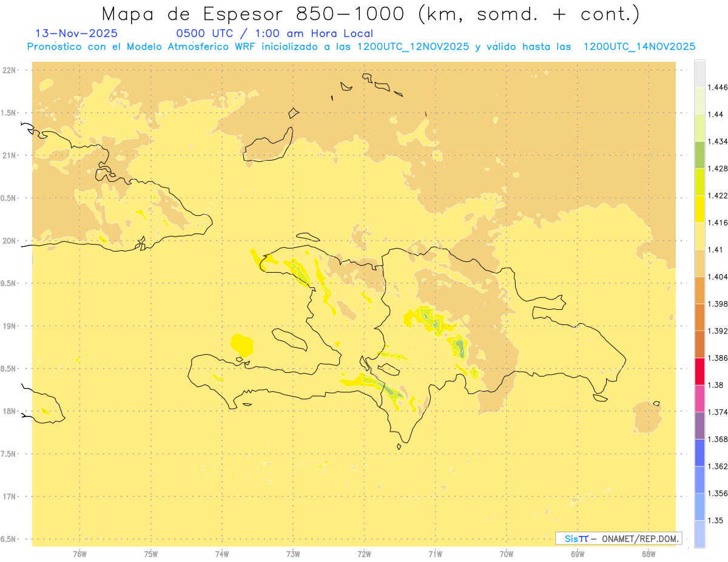Image resolution: width=728 pixels, height=562 pixels.
Task: Click the time label '0500 UTC / 1:00 am Hora Local'
Action: click(x=274, y=34)
